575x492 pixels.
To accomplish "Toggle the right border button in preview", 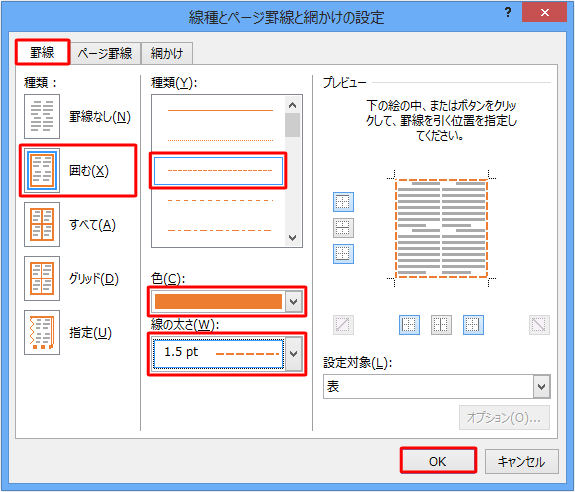I will click(x=473, y=325).
